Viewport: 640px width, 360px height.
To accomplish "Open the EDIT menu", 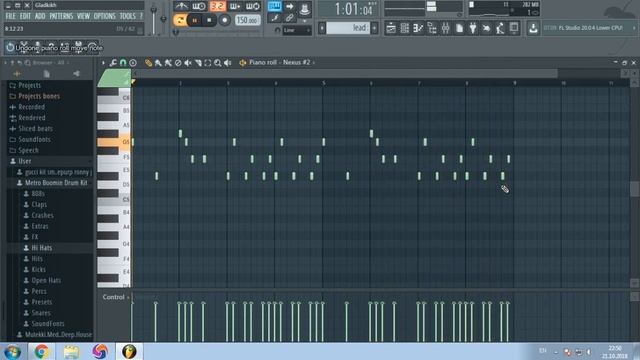I will tap(25, 16).
